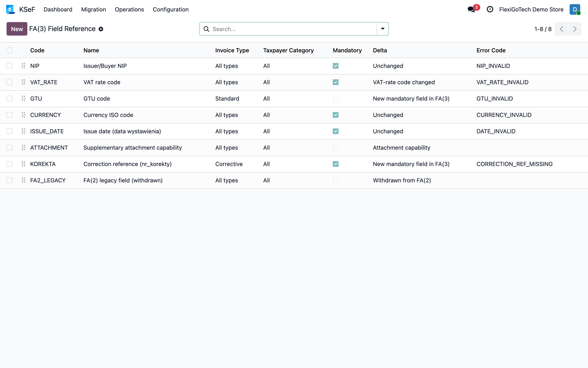Open the Dashboard menu

pos(58,9)
